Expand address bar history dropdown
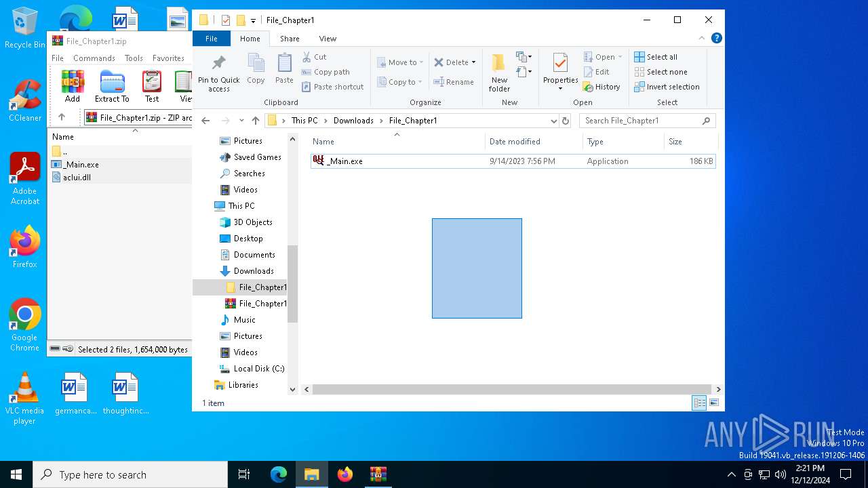This screenshot has width=868, height=488. pos(553,121)
